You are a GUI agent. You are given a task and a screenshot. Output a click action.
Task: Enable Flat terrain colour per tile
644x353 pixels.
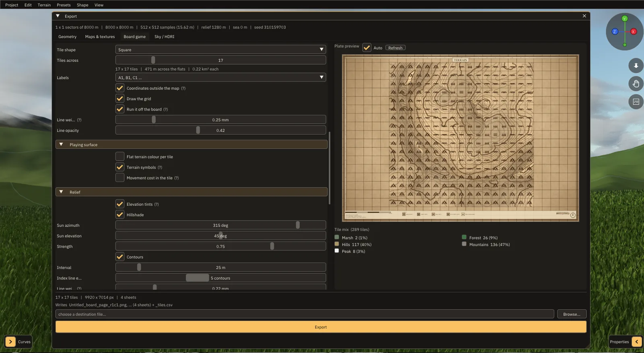(x=120, y=156)
